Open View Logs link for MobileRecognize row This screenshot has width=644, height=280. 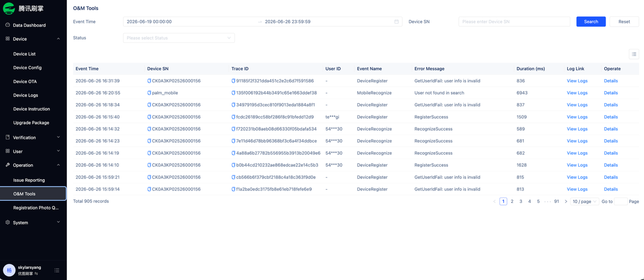[x=577, y=93]
